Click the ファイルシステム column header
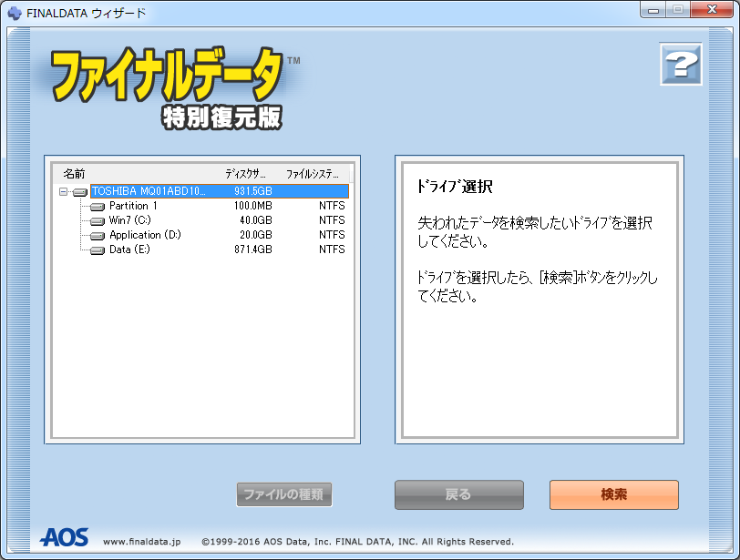740x560 pixels. click(312, 173)
